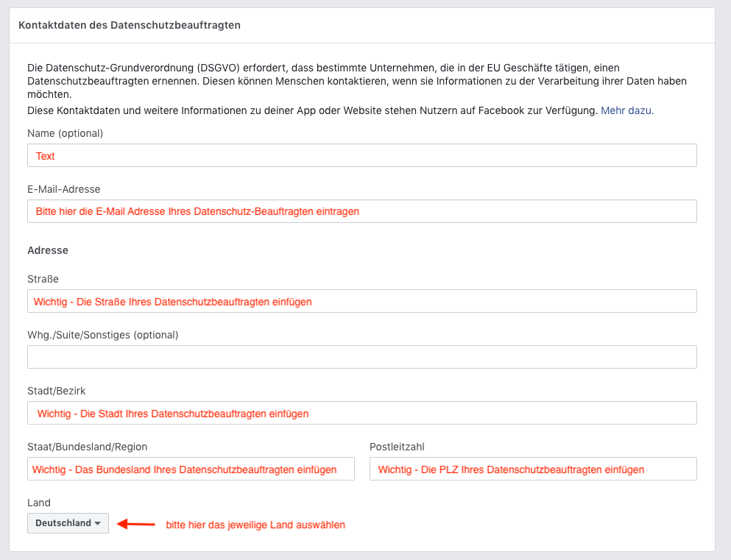Select the Postleitzahl input field
Image resolution: width=731 pixels, height=560 pixels.
tap(533, 469)
